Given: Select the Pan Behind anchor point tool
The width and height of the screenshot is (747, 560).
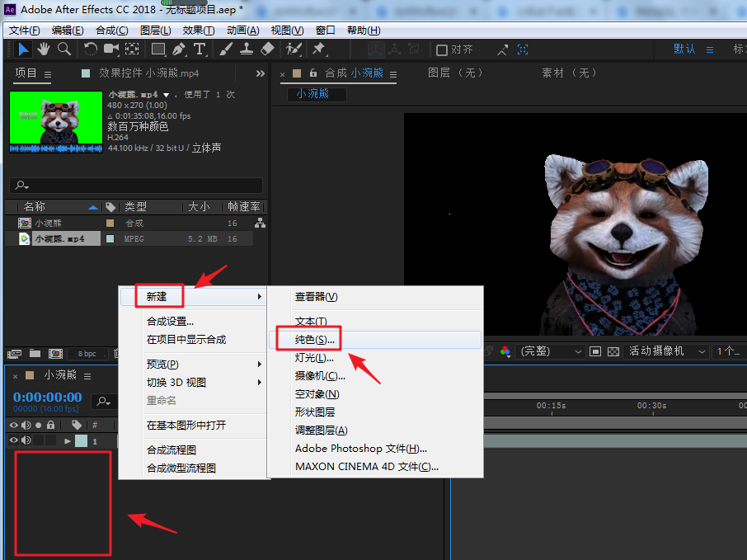Looking at the screenshot, I should coord(132,49).
